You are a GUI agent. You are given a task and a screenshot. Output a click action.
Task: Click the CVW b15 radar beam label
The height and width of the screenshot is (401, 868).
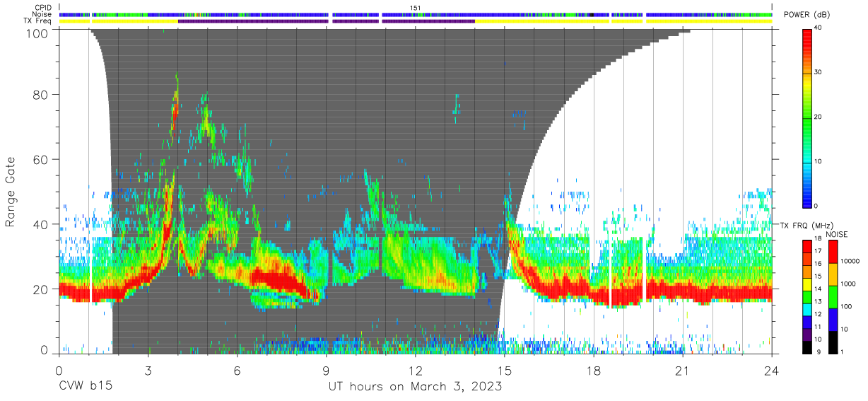(x=85, y=387)
